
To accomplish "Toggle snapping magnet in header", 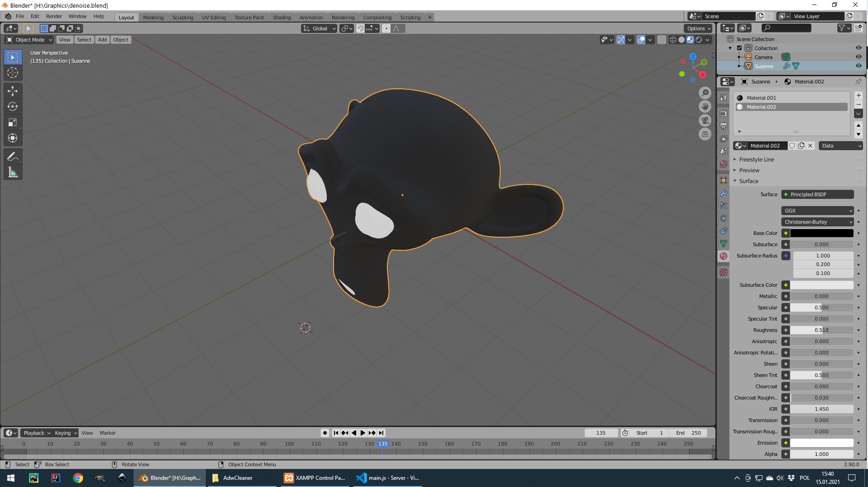I will pyautogui.click(x=361, y=28).
